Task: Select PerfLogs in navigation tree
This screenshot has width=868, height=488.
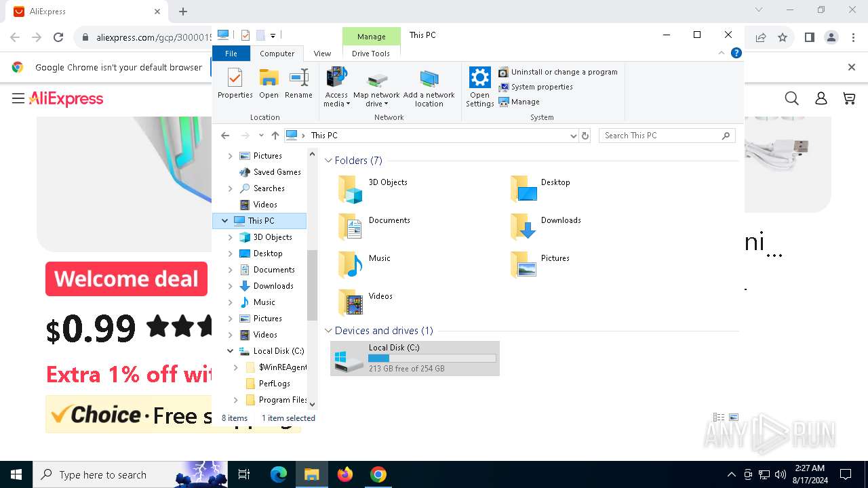Action: [267, 384]
